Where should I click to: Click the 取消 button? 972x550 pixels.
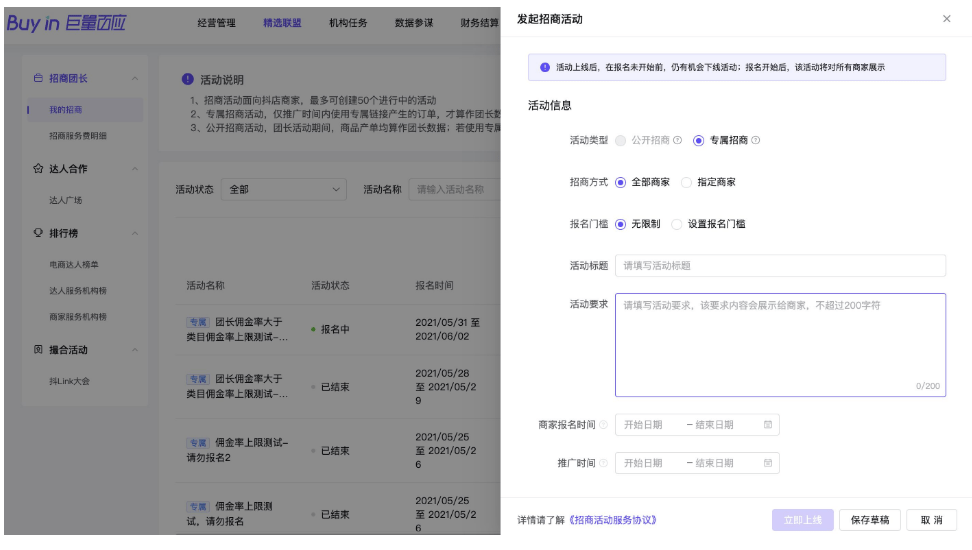pos(931,520)
